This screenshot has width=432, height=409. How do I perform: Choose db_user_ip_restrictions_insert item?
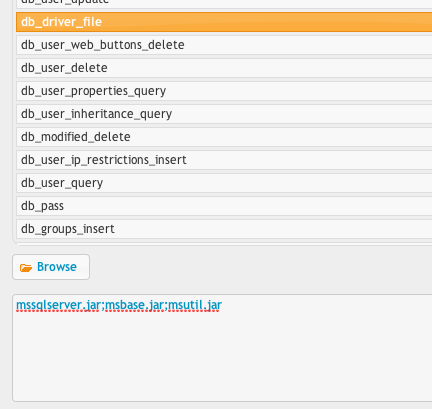click(224, 160)
